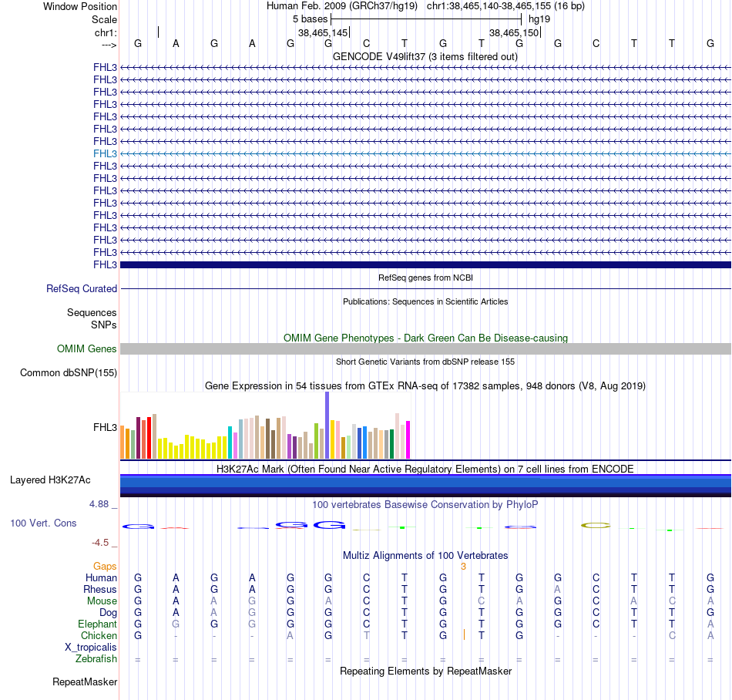
Task: Click the X_tropicalis alignment row label
Action: [91, 648]
